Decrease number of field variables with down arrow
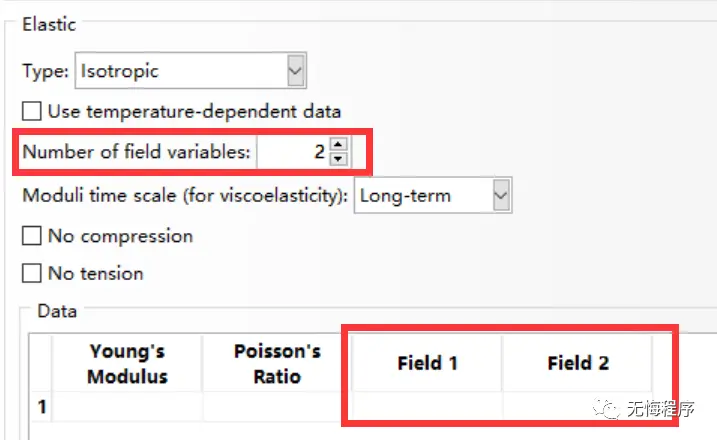Screen dimensions: 717x440 tap(338, 159)
